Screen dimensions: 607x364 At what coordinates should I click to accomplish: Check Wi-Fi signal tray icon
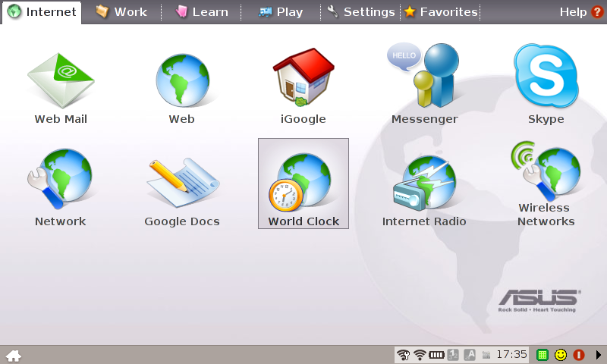click(420, 354)
